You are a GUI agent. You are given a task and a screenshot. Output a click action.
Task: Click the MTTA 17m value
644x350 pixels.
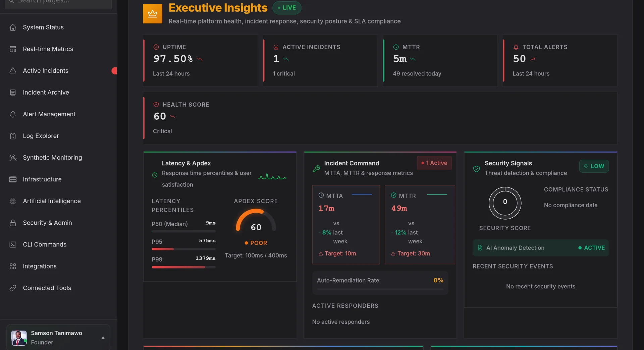tap(326, 209)
